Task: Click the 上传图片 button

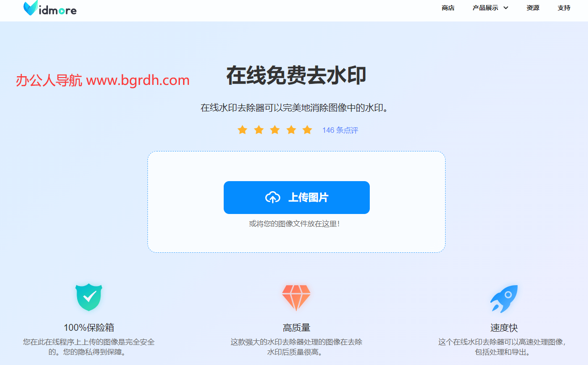Action: point(297,198)
